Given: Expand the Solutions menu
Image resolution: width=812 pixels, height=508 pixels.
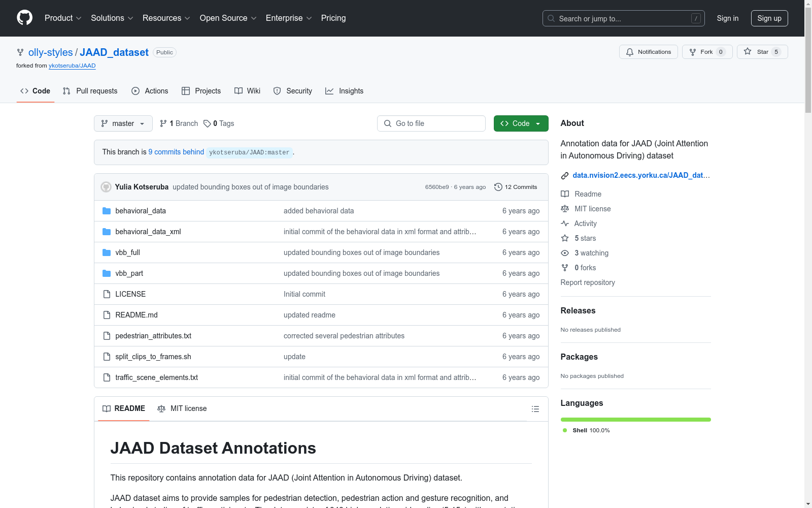Looking at the screenshot, I should pos(112,18).
